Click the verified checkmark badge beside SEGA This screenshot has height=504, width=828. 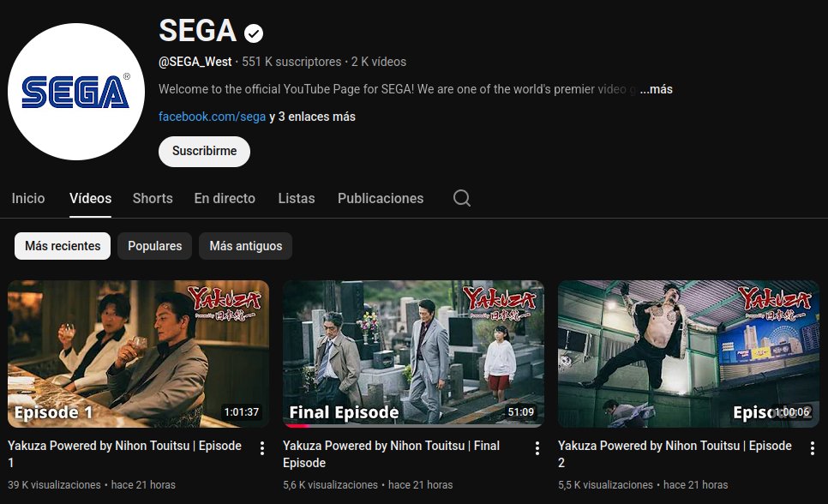coord(254,33)
